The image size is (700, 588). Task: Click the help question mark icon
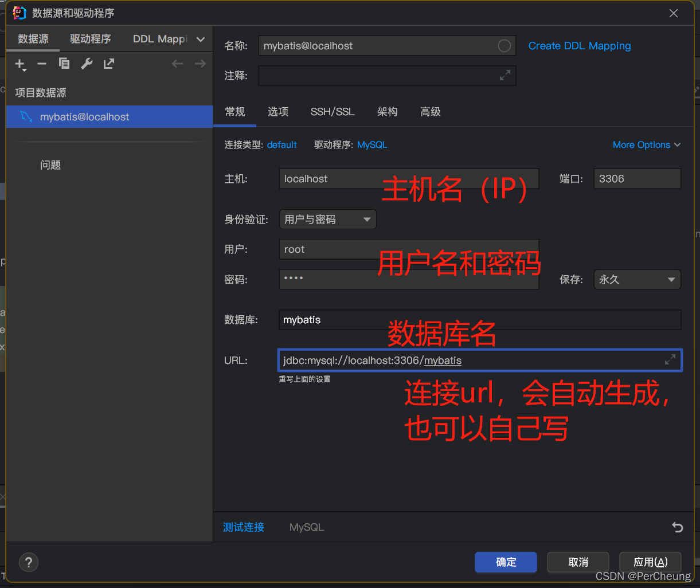pyautogui.click(x=28, y=562)
